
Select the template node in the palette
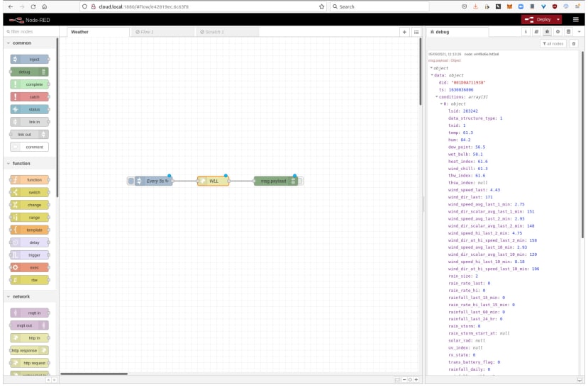[x=30, y=230]
